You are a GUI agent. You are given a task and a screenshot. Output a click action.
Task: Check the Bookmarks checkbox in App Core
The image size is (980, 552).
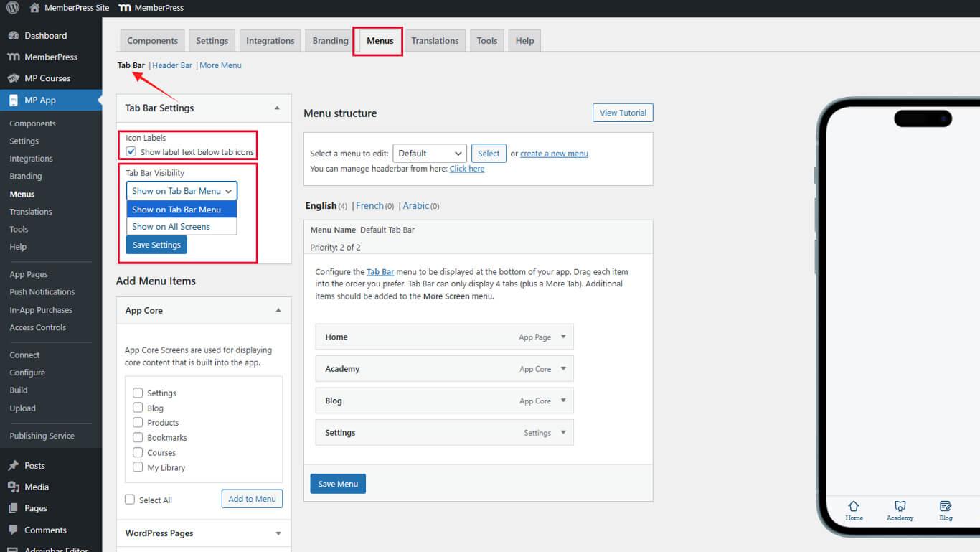point(138,438)
